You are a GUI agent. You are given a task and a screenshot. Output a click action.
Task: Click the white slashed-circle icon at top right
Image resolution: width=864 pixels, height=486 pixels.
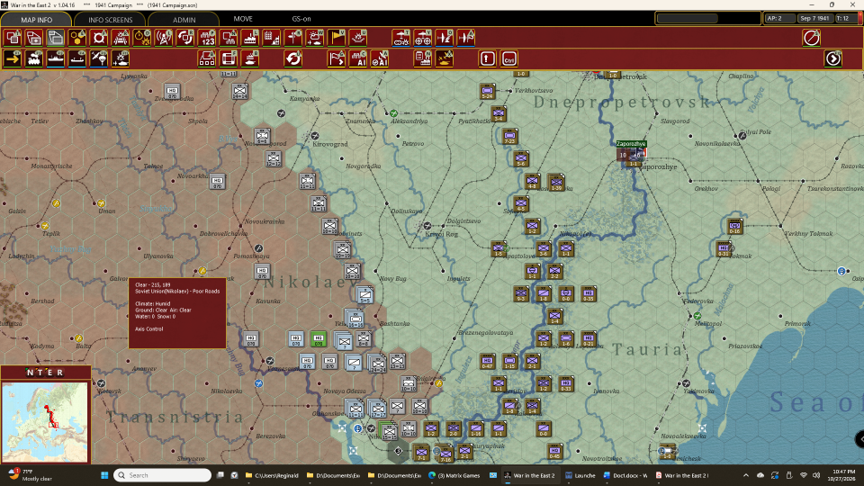coord(811,38)
